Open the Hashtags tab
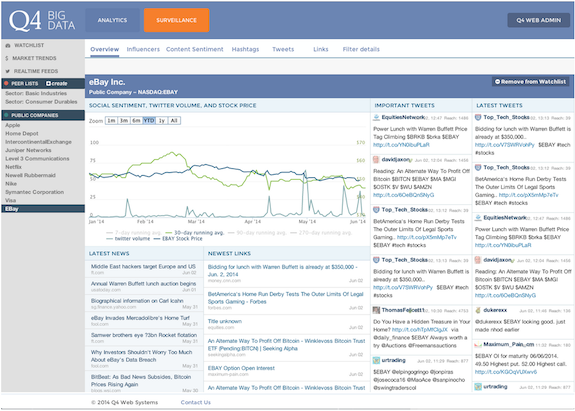The height and width of the screenshot is (411, 575). click(x=245, y=49)
